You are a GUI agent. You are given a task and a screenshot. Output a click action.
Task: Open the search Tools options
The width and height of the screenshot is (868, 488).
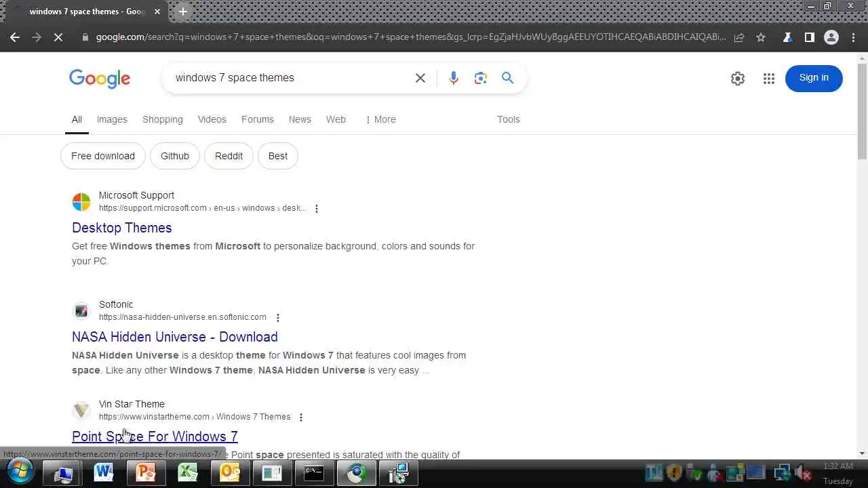tap(509, 119)
